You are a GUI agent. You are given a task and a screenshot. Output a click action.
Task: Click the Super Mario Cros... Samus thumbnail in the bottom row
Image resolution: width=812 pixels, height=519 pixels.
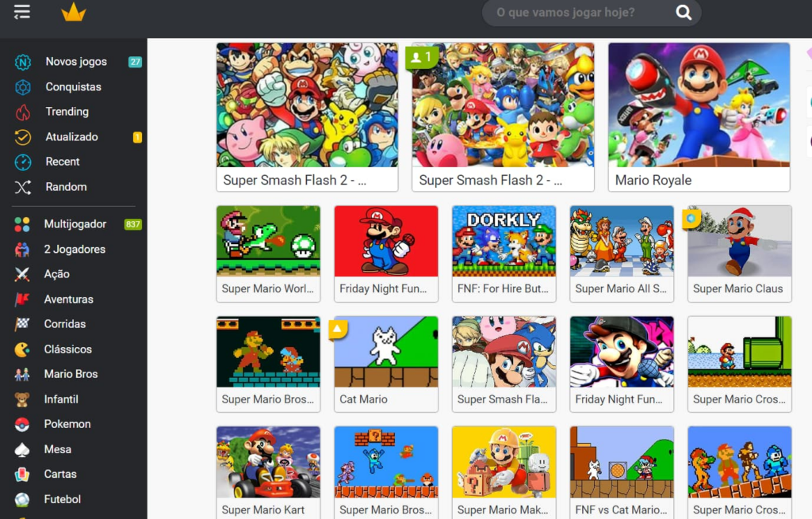(740, 462)
